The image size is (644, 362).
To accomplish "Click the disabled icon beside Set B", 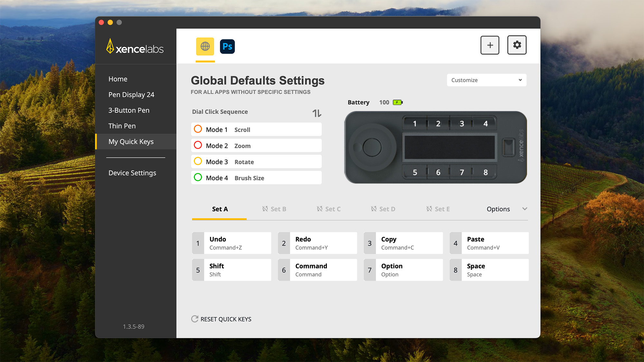I will coord(265,209).
